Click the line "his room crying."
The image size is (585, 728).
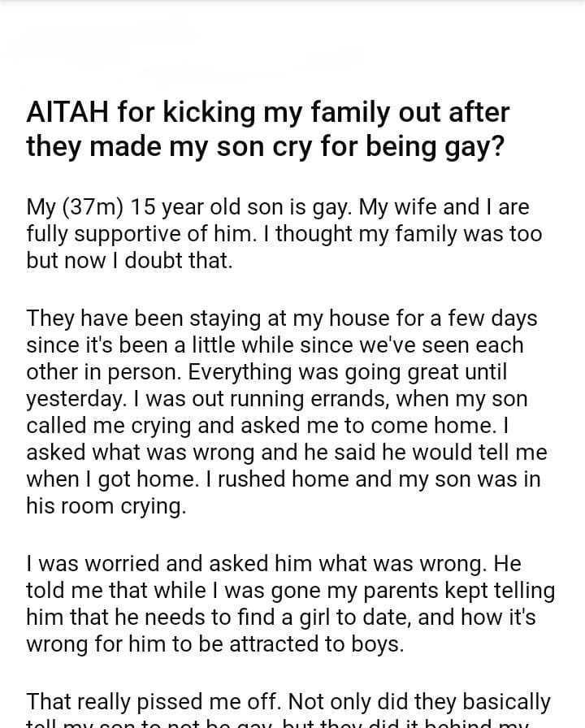[106, 505]
